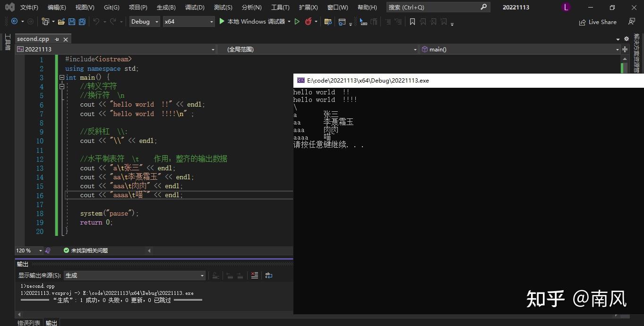This screenshot has height=326, width=644.
Task: Click the Open File folder icon
Action: coord(61,22)
